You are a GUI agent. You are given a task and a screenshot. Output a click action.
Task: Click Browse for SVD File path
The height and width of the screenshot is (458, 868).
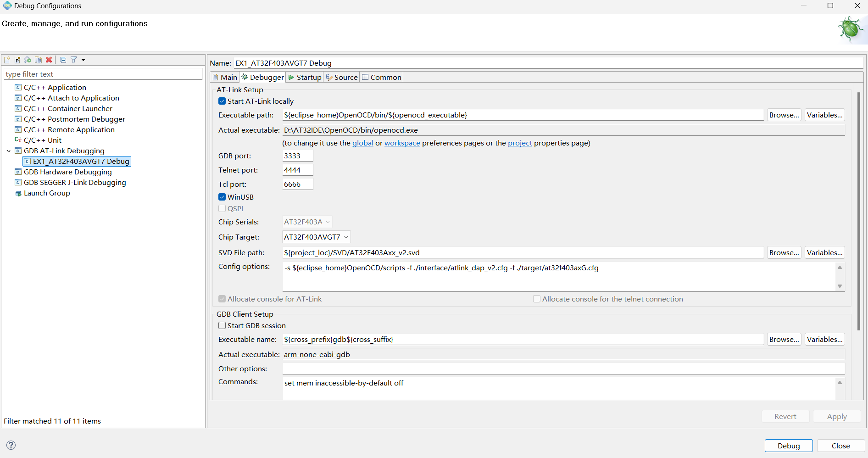click(x=784, y=252)
